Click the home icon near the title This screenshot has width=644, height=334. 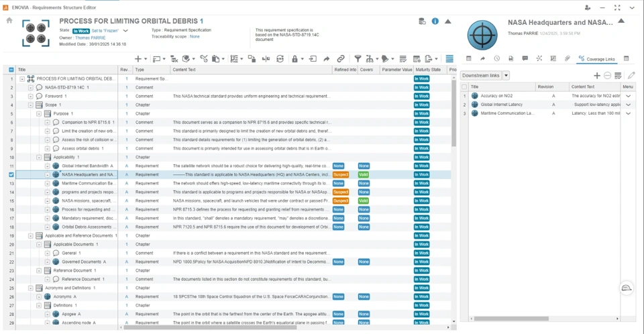[9, 21]
